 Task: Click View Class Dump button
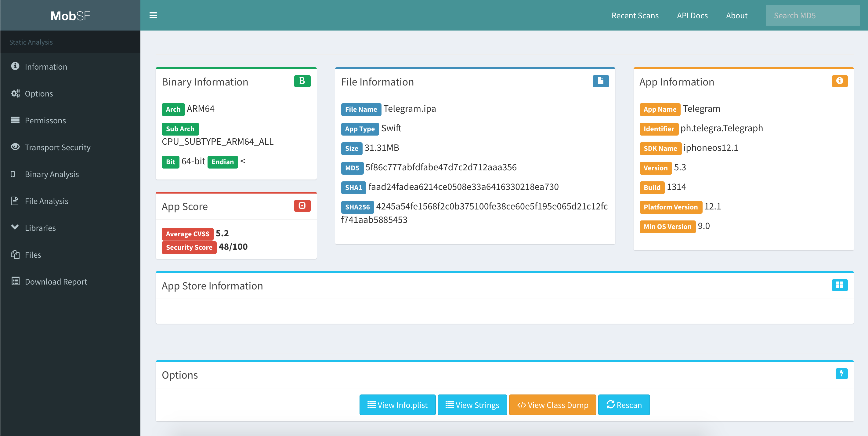point(553,405)
